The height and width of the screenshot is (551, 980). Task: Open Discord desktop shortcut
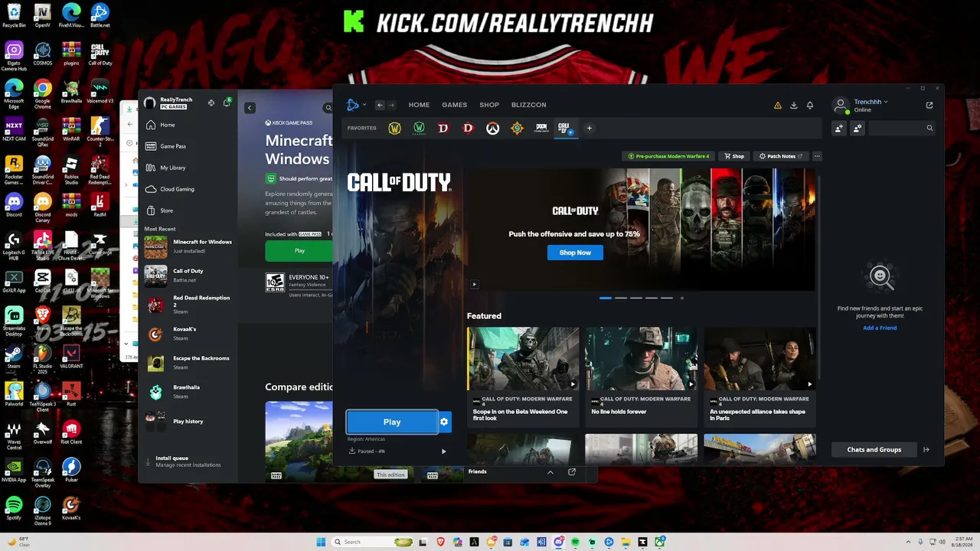pyautogui.click(x=14, y=205)
